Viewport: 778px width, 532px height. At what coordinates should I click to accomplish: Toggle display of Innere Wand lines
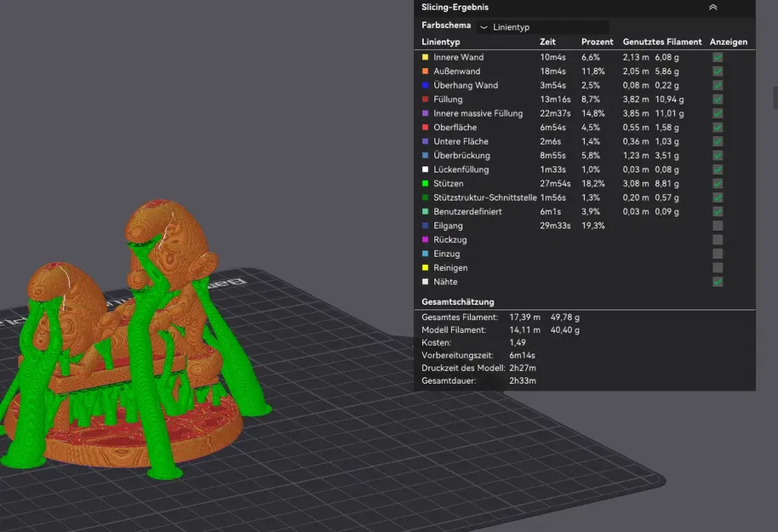(718, 57)
